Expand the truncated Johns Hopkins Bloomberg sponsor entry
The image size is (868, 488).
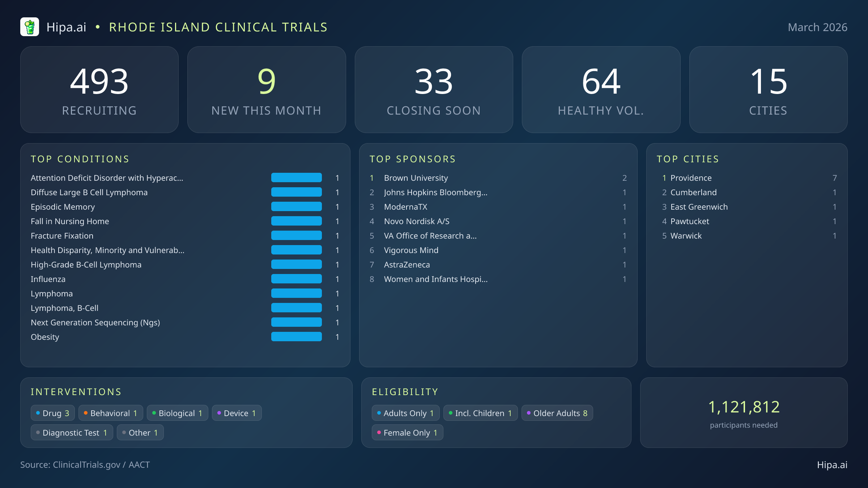pos(435,192)
